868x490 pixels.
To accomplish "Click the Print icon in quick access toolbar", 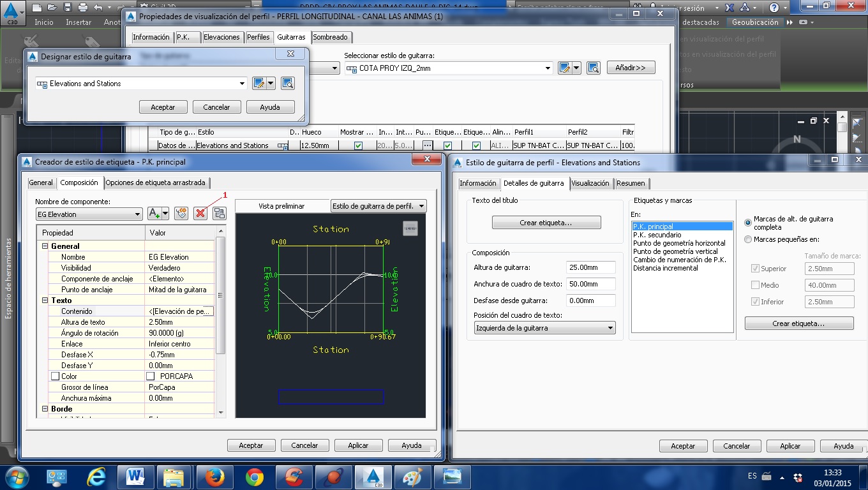I will pos(82,8).
